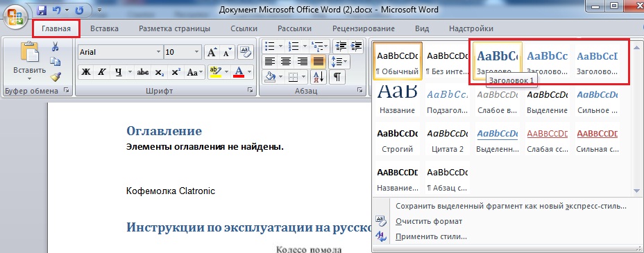Expand the Вставить paste options arrow
This screenshot has width=644, height=253.
click(29, 78)
